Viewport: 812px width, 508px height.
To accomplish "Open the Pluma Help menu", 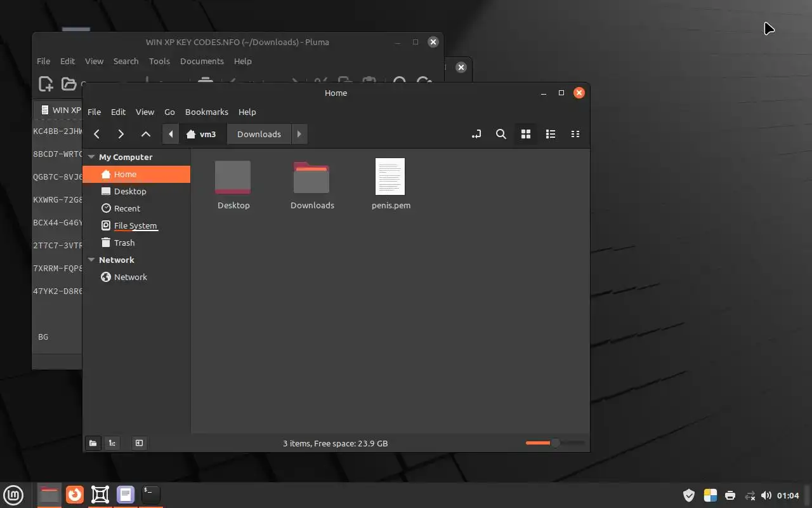I will pos(242,61).
